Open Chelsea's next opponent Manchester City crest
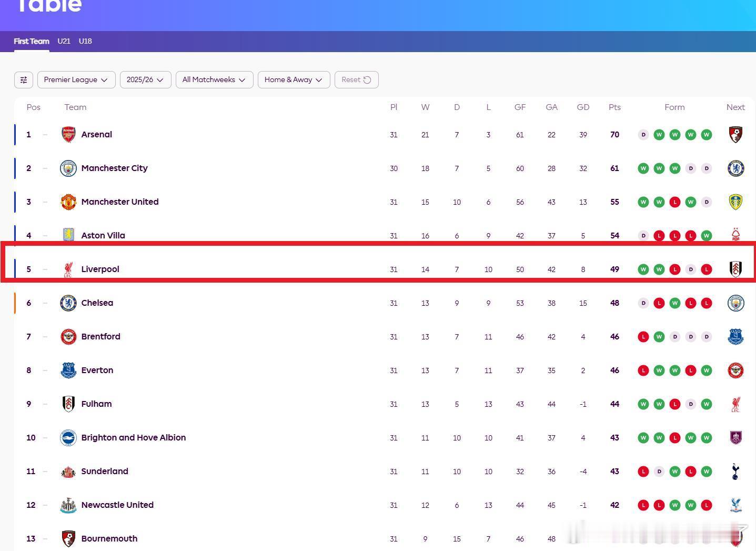 point(735,303)
